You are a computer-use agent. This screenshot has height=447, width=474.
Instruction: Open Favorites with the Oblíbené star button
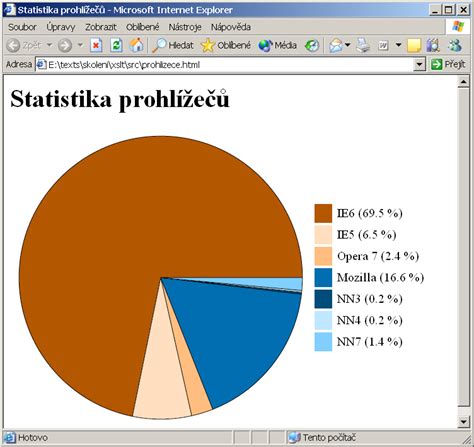[226, 45]
